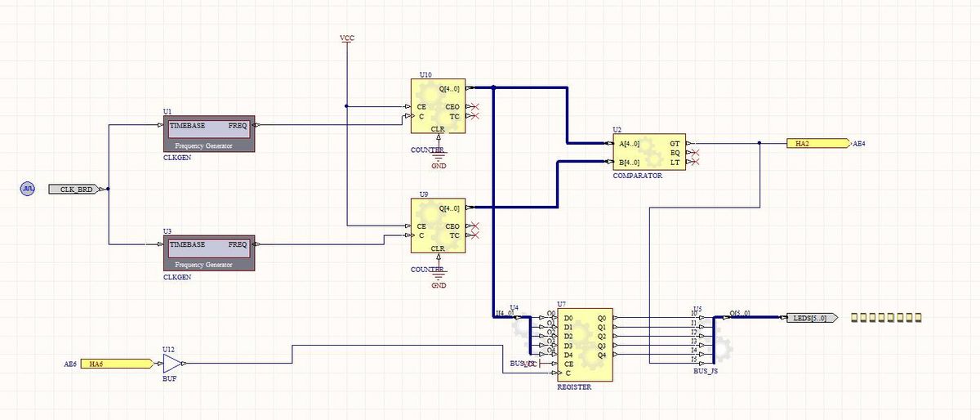Viewport: 980px width, 420px height.
Task: Select the U10 counter component
Action: tap(437, 109)
